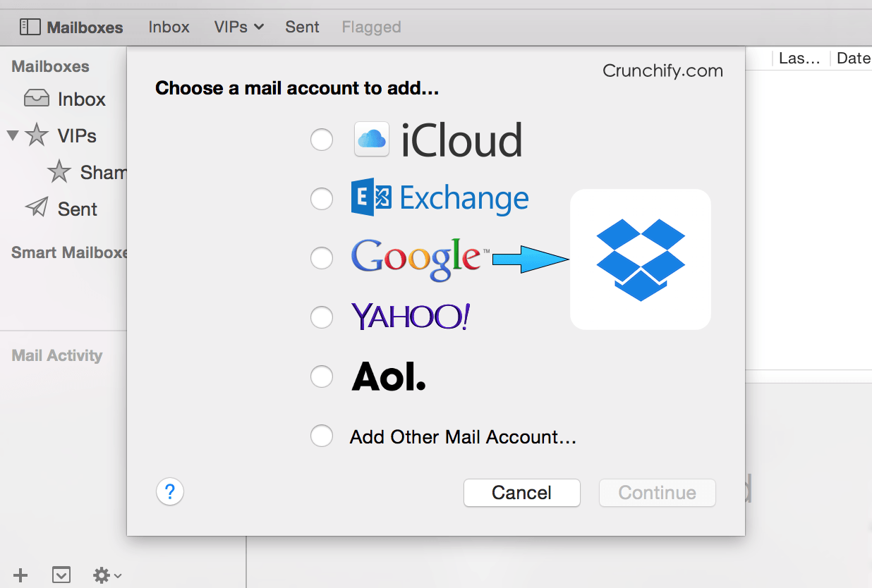Click the VIPs star icon in sidebar
Screen dimensions: 872x588
(37, 135)
